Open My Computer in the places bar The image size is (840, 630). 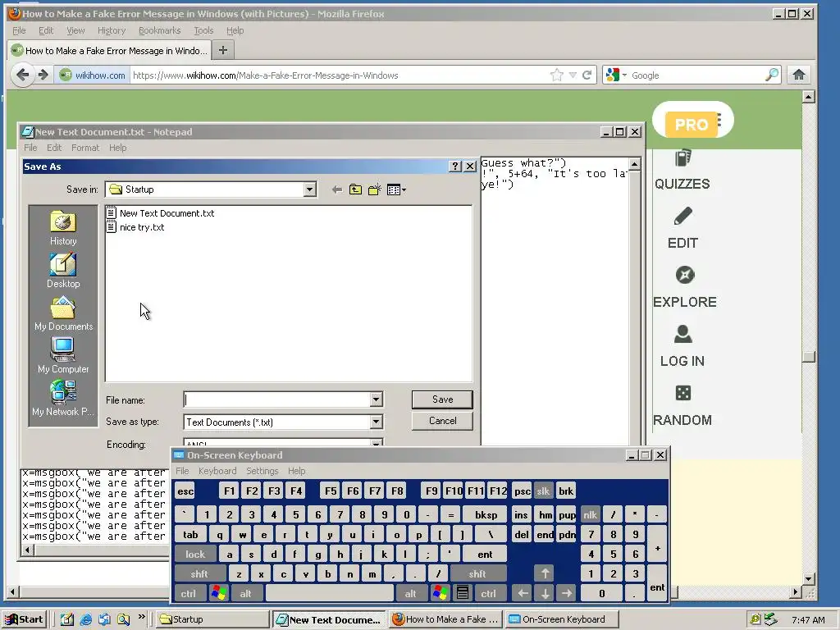63,356
